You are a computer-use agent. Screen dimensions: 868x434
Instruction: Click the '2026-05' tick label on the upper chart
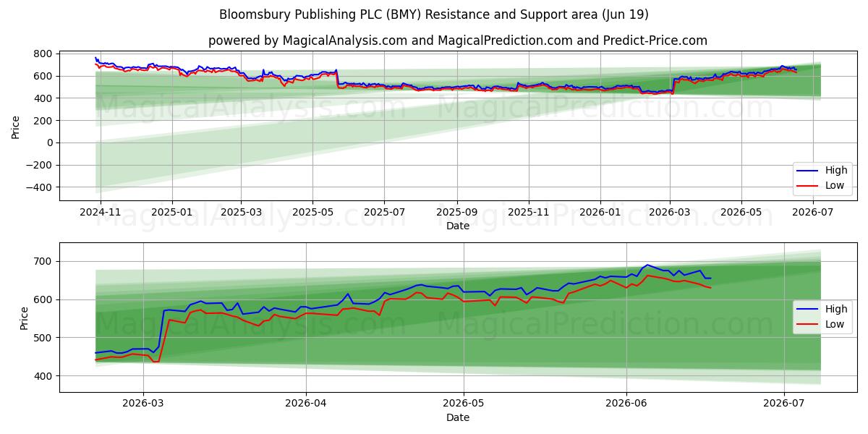741,212
